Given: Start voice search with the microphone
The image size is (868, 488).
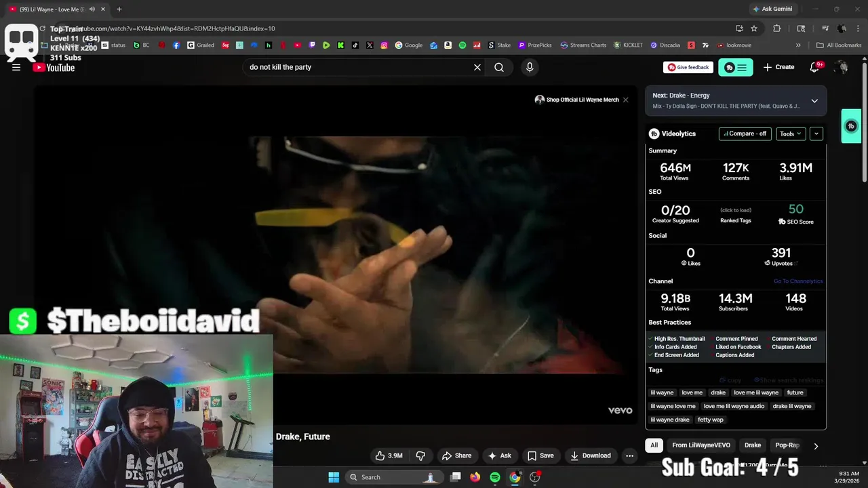Looking at the screenshot, I should coord(530,67).
